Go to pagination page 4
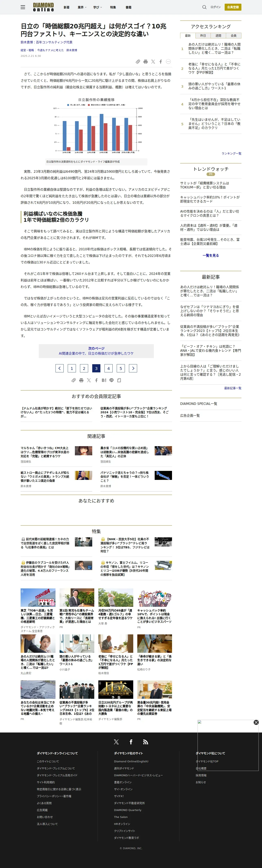 [109, 368]
